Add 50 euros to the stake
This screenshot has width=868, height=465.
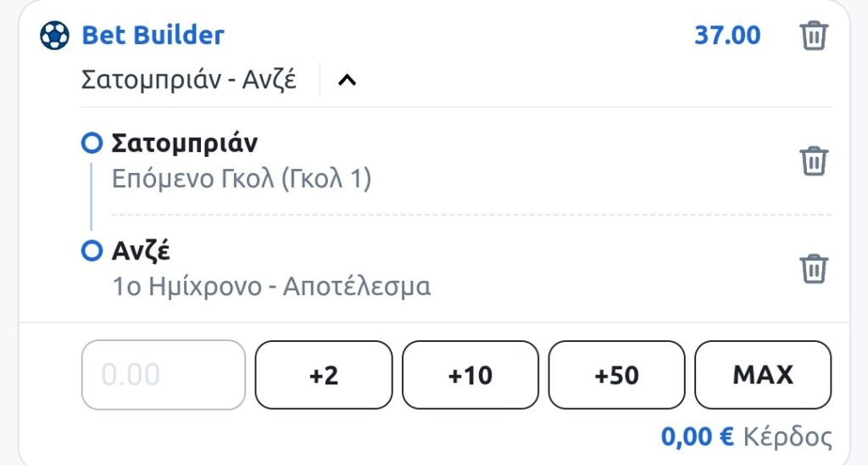(616, 374)
